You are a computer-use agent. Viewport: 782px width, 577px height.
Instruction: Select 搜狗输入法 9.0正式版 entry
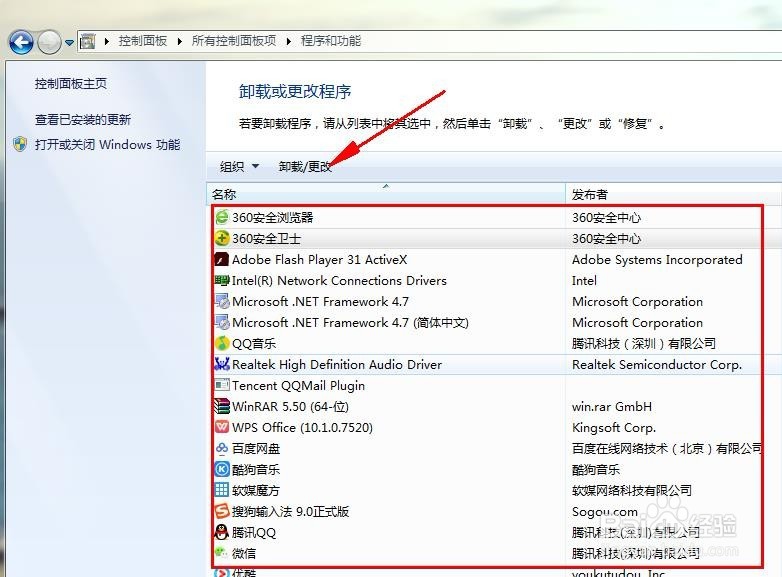290,511
